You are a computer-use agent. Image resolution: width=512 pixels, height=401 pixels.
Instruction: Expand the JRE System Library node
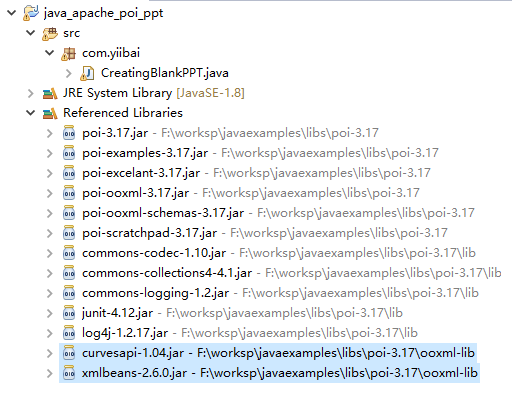(x=31, y=93)
